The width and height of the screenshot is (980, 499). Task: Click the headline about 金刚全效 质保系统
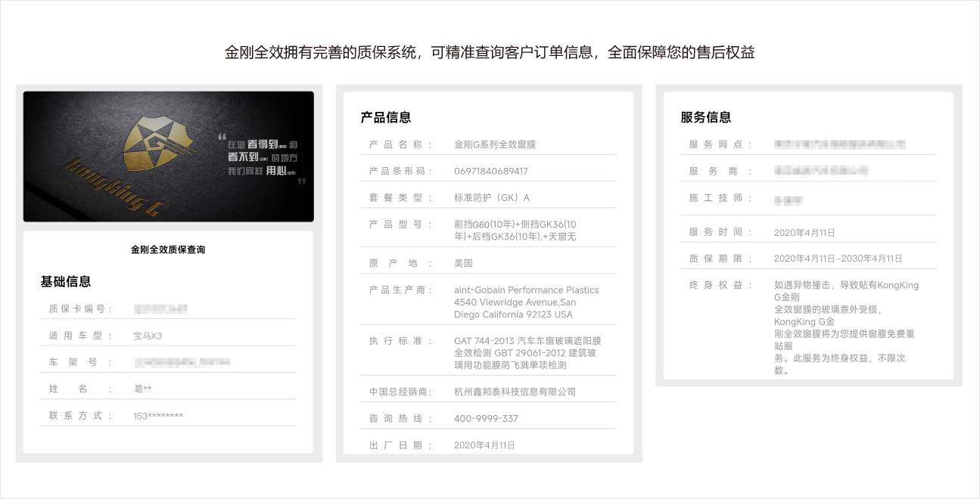pos(490,52)
